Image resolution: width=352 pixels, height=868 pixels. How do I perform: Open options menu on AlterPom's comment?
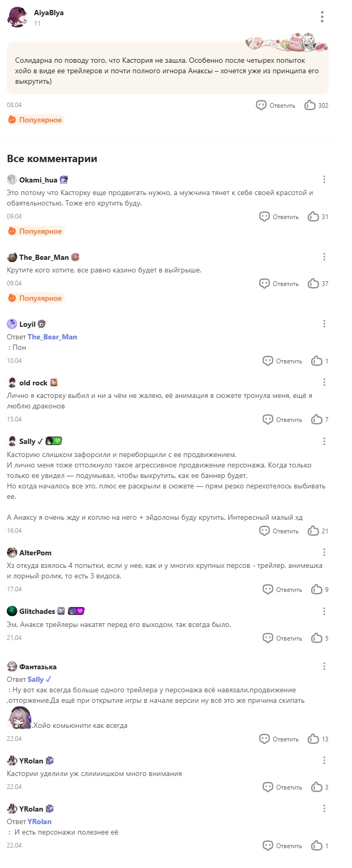[x=324, y=552]
